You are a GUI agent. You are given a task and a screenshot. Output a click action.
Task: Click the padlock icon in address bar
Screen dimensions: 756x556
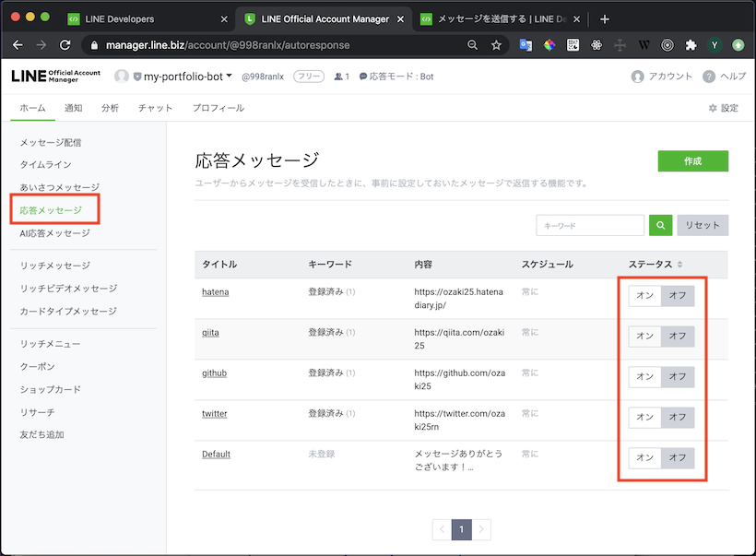(94, 45)
